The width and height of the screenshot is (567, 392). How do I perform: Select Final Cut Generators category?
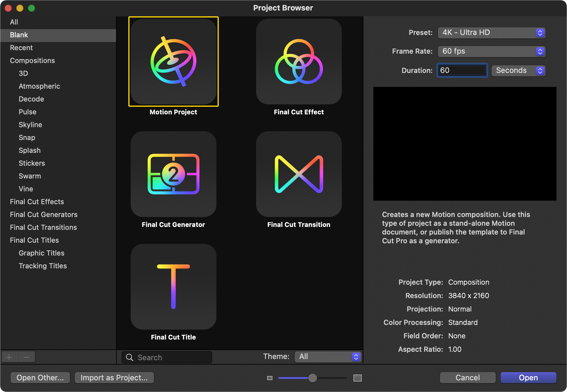point(58,215)
